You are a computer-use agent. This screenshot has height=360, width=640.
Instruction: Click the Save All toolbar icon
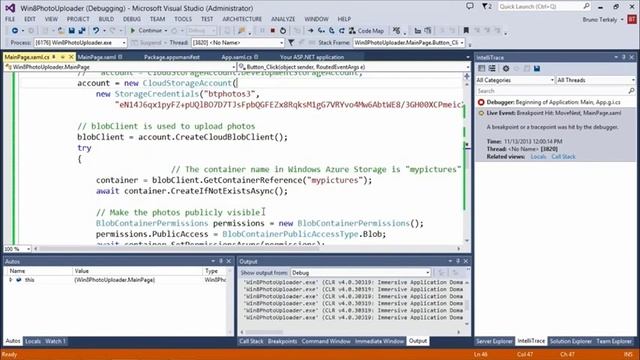(82, 31)
